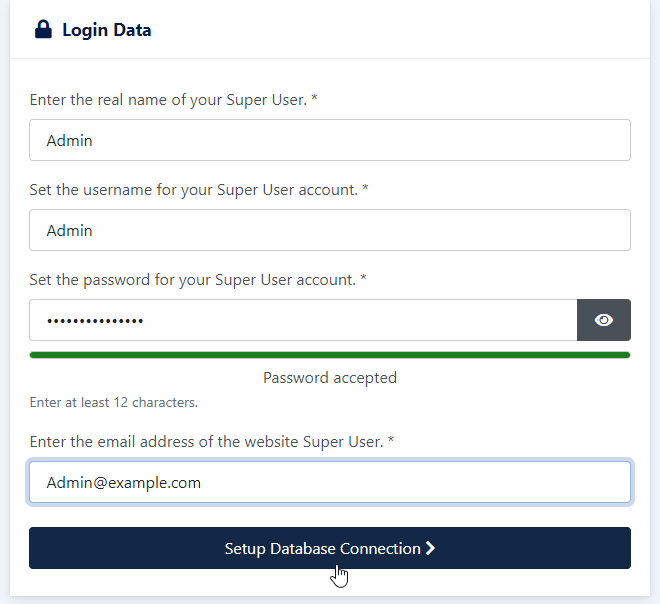Click the lock icon beside Login Data

pos(43,29)
